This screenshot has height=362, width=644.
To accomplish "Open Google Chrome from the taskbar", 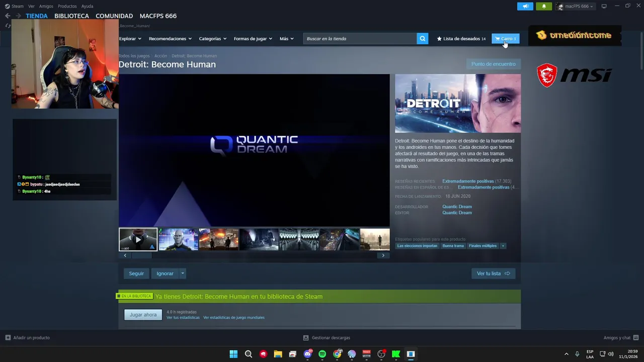I will coord(337,354).
